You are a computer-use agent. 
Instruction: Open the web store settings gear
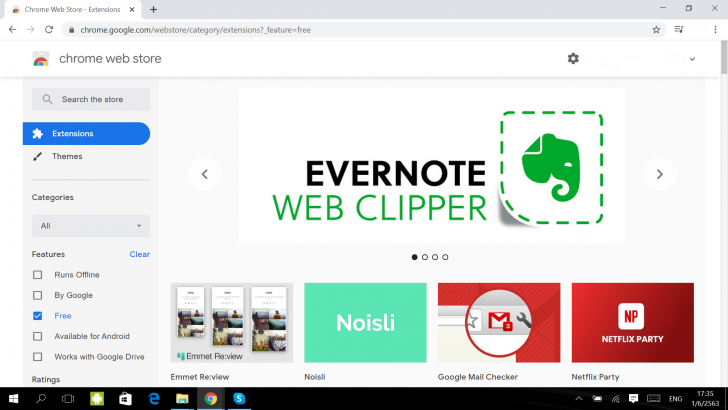click(573, 59)
